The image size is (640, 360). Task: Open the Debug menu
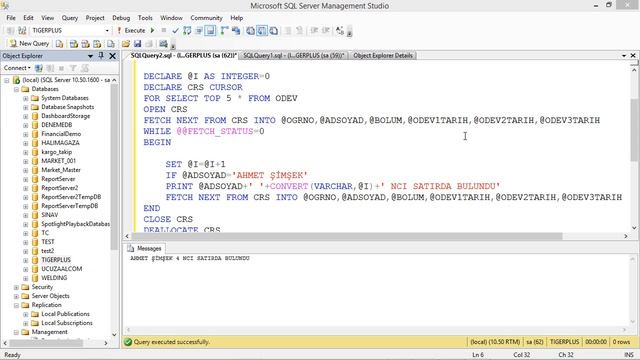coord(121,18)
